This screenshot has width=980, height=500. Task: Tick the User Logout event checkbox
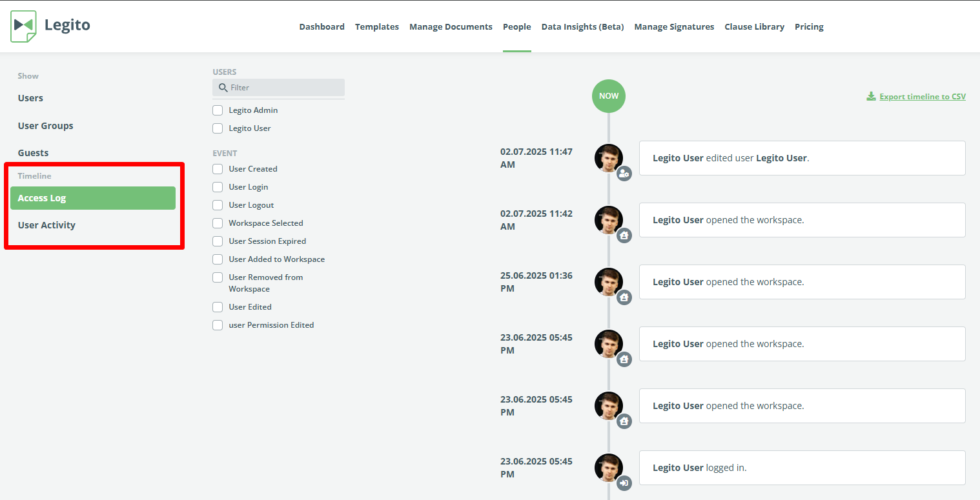[x=218, y=205]
